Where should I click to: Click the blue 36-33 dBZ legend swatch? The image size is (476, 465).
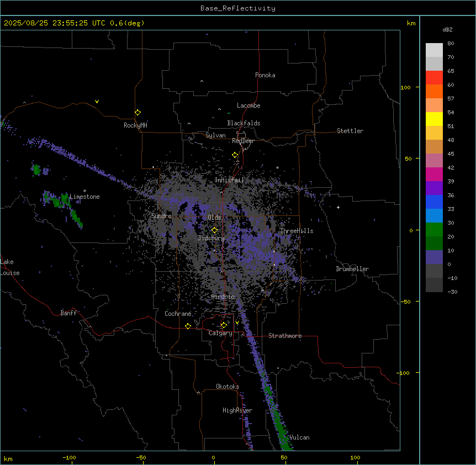coord(434,202)
